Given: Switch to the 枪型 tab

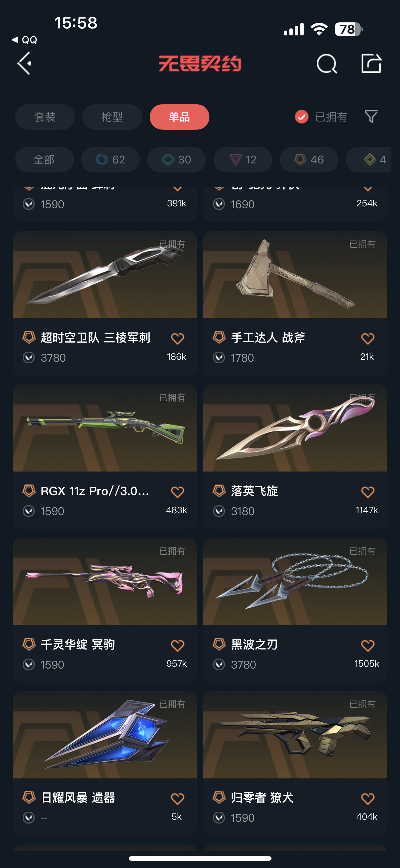Looking at the screenshot, I should point(112,117).
